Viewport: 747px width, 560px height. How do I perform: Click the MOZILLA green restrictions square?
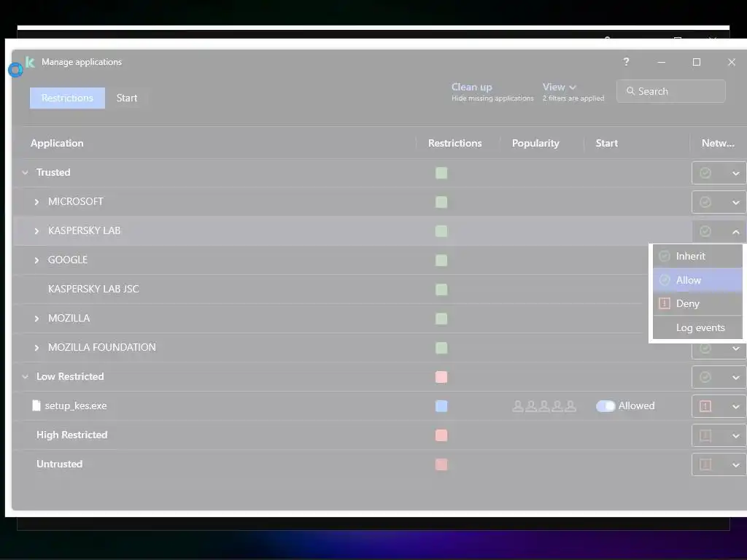tap(441, 319)
